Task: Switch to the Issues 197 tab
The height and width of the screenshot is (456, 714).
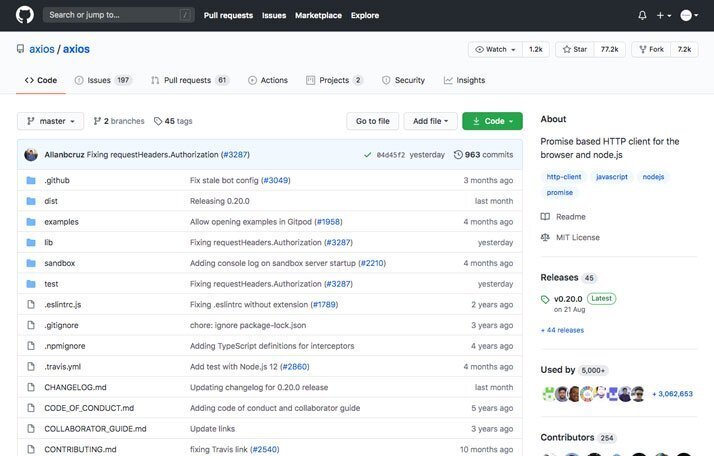Action: [x=103, y=80]
